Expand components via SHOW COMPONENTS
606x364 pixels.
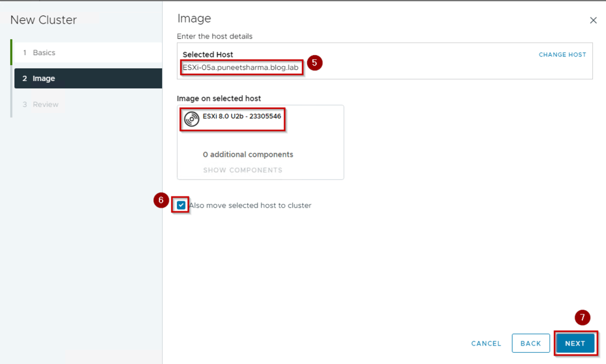243,170
